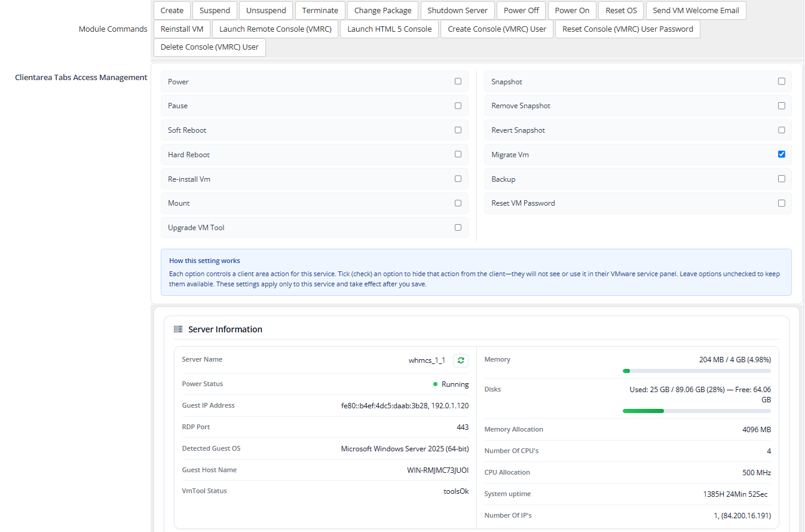The image size is (805, 532).
Task: Click the Reset OS button
Action: (x=621, y=11)
